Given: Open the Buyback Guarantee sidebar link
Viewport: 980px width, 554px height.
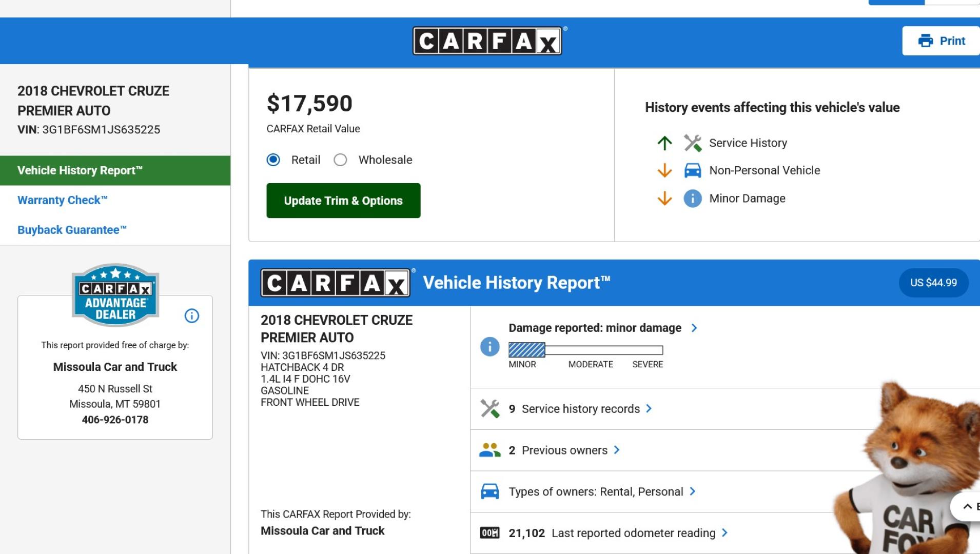Looking at the screenshot, I should click(72, 230).
